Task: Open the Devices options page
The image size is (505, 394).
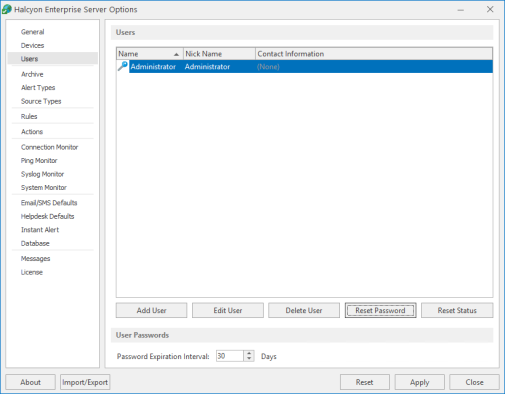Action: click(32, 45)
